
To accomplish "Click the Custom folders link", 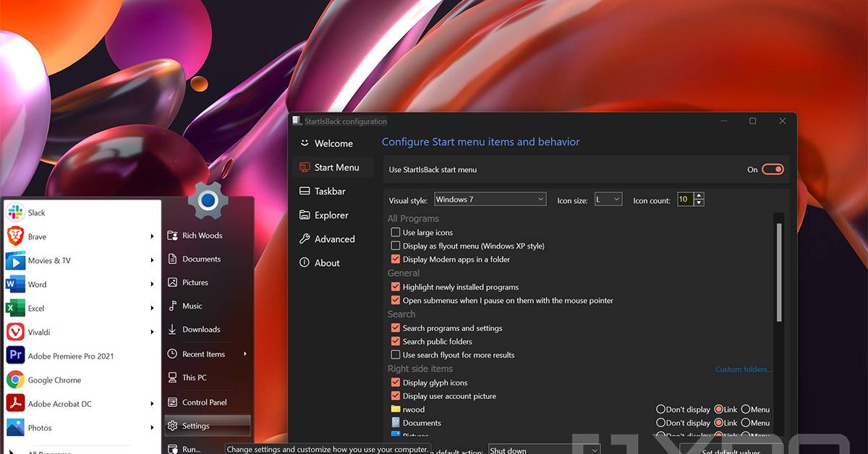I will pos(743,369).
